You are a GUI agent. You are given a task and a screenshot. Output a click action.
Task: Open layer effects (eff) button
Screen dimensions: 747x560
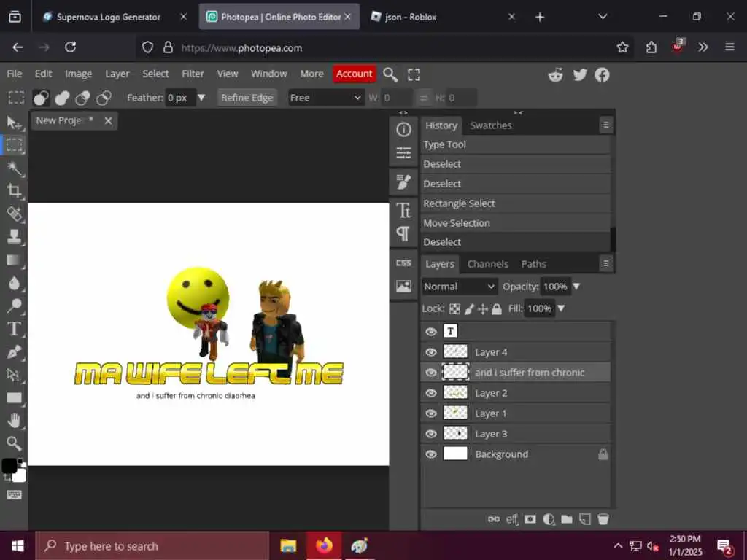pyautogui.click(x=511, y=519)
